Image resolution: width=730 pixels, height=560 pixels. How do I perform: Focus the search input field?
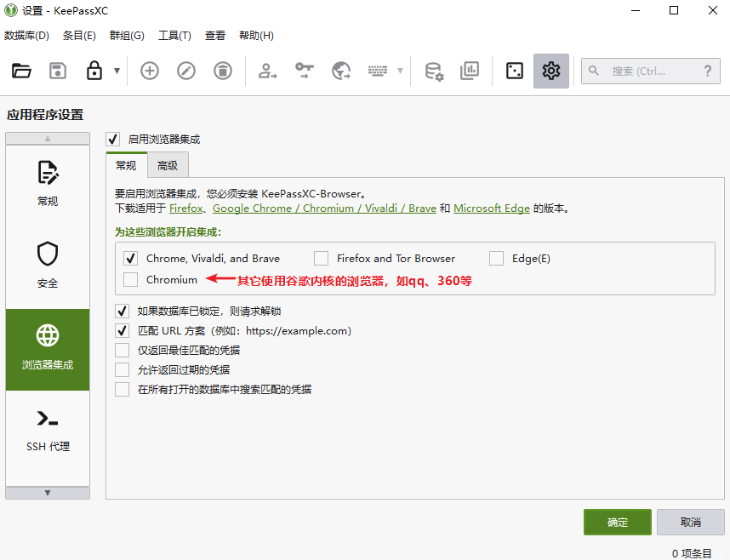(x=651, y=71)
